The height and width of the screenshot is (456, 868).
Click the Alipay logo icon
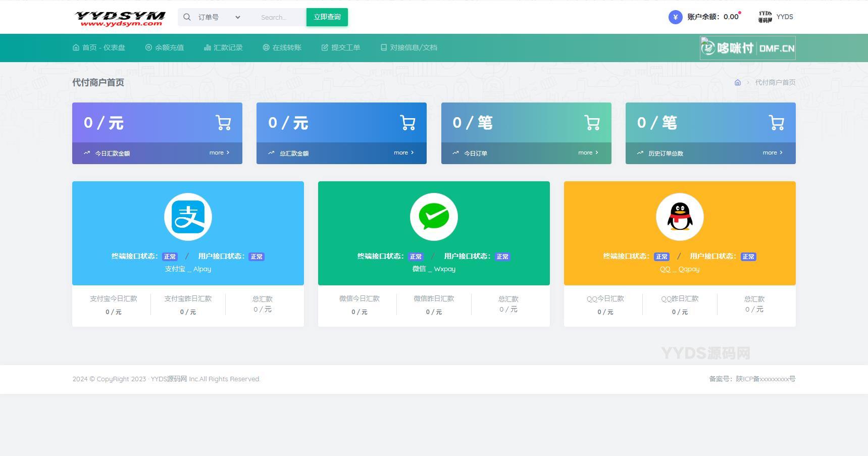click(188, 217)
